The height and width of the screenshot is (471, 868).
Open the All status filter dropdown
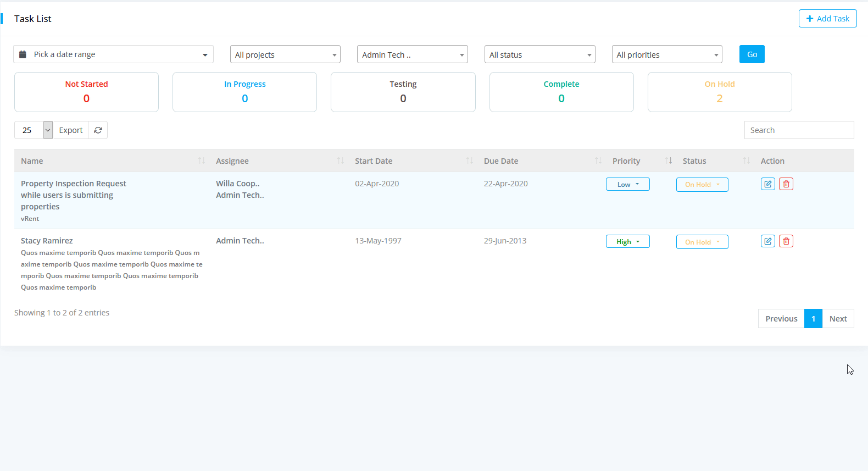tap(539, 54)
